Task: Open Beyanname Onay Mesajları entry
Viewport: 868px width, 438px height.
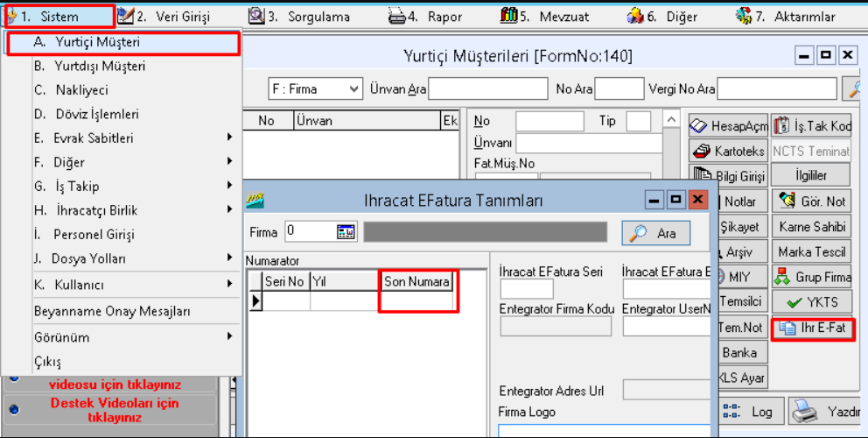Action: (122, 312)
